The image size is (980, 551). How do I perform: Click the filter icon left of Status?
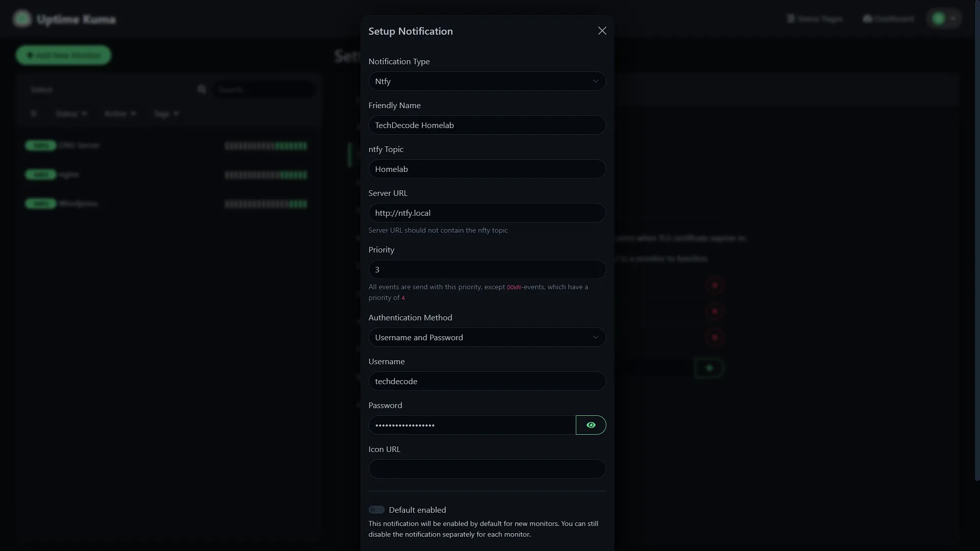34,113
